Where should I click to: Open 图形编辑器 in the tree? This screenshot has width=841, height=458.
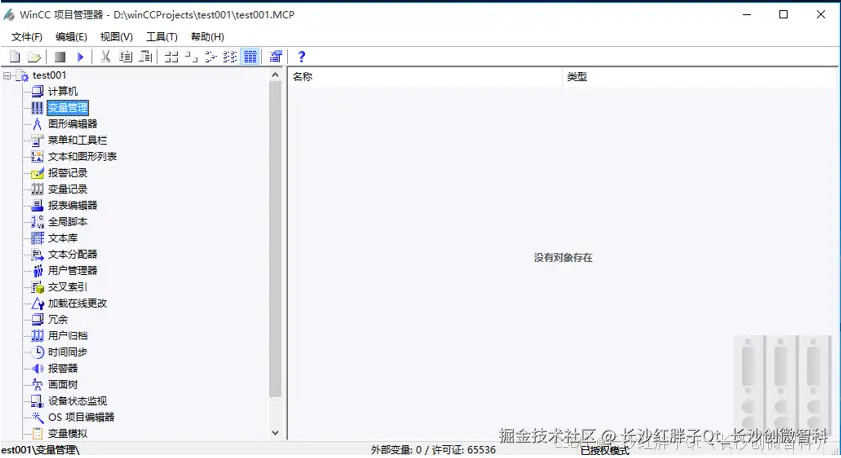coord(72,124)
